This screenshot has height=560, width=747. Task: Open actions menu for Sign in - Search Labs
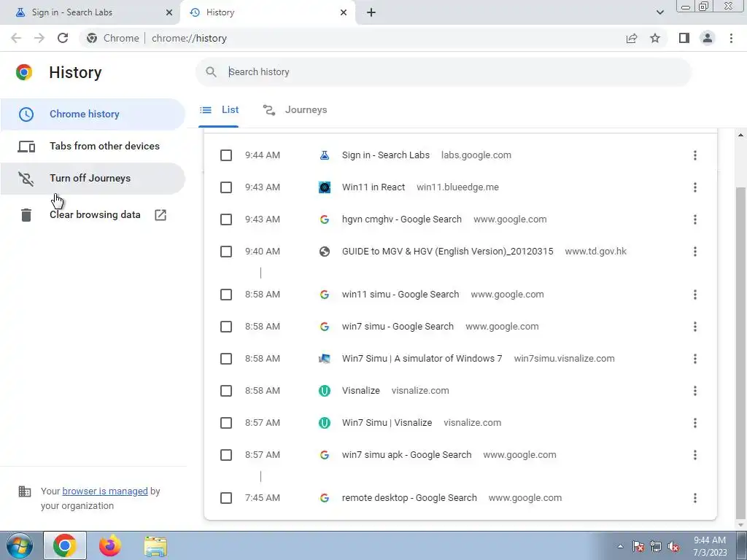click(695, 155)
